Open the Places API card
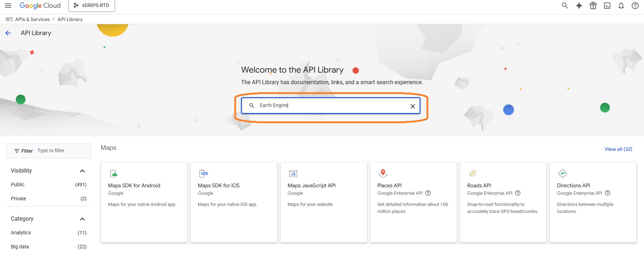This screenshot has width=644, height=255. (x=414, y=202)
